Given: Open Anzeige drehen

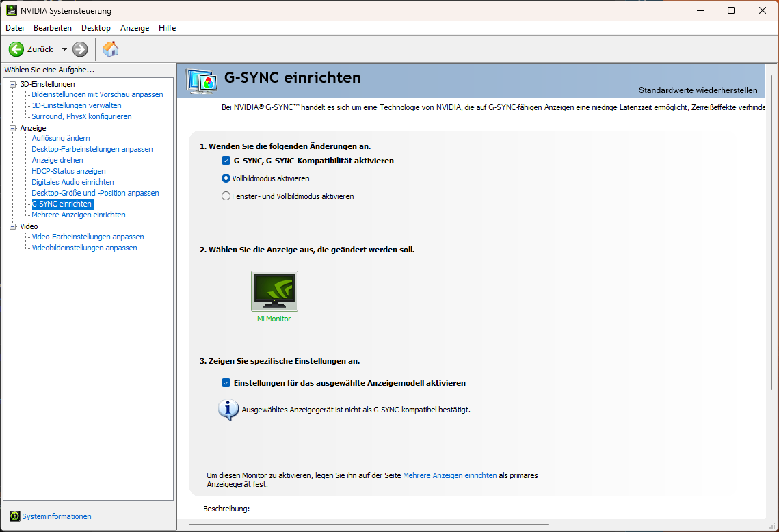Looking at the screenshot, I should pyautogui.click(x=57, y=160).
